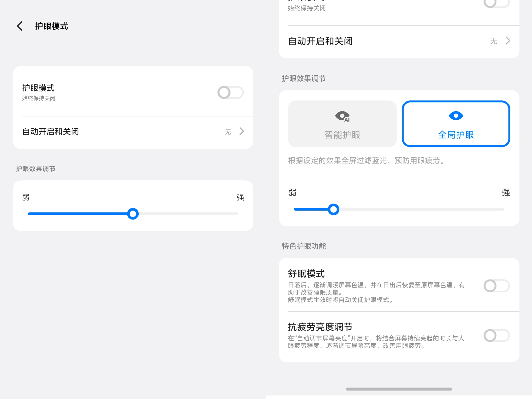Click 自动开启和关闭 label in right panel
The width and height of the screenshot is (532, 399).
coord(320,41)
